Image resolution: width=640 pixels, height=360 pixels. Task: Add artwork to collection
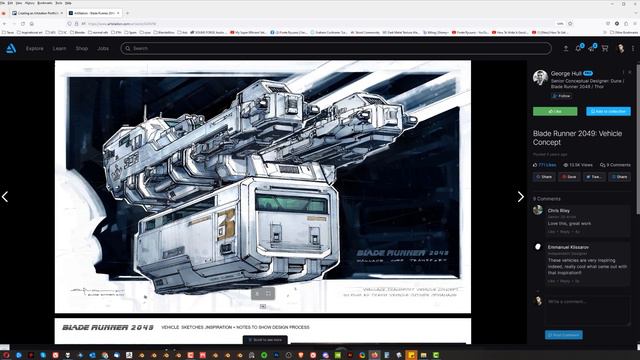pyautogui.click(x=608, y=111)
